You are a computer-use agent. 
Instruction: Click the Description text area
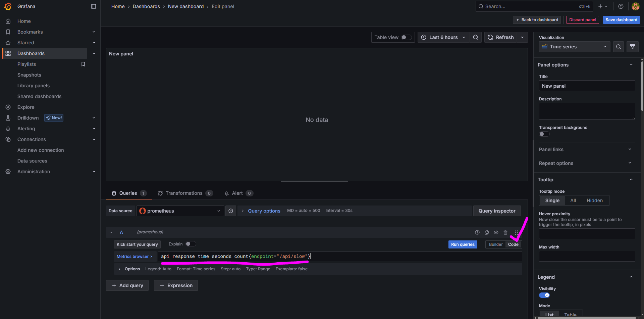[x=587, y=111]
